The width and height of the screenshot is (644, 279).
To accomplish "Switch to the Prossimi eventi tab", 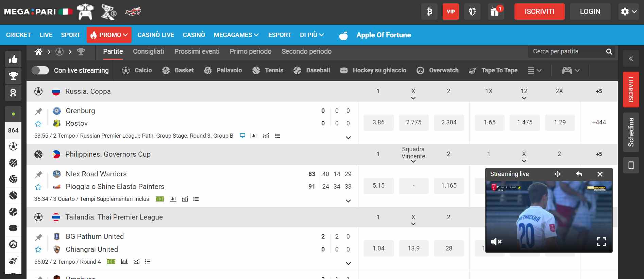I will pyautogui.click(x=197, y=52).
